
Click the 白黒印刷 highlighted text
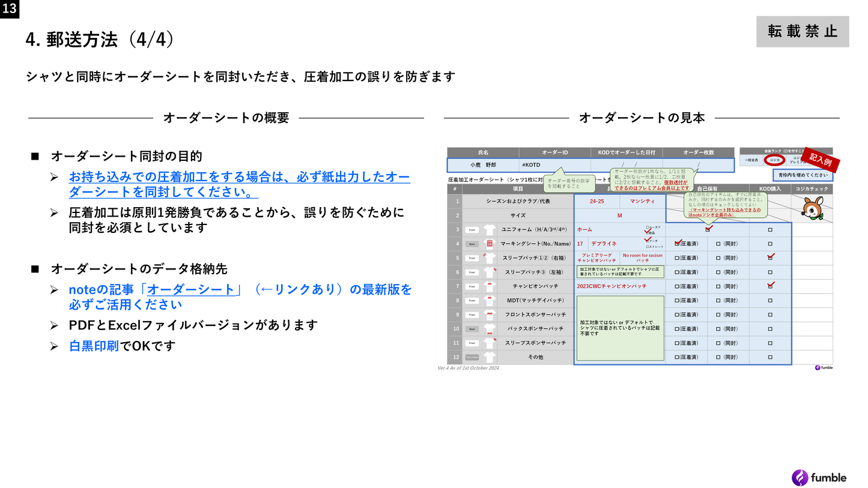tap(94, 346)
